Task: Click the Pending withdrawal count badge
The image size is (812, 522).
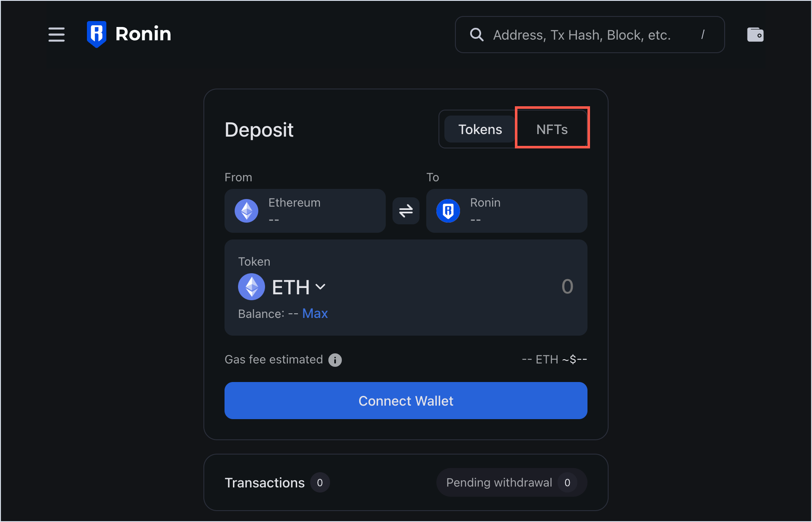Action: click(x=568, y=482)
